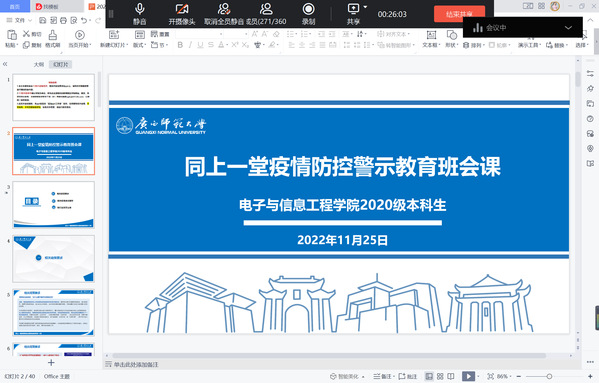Start slideshow from current slide (当页开始)
This screenshot has height=383, width=599.
click(x=79, y=39)
